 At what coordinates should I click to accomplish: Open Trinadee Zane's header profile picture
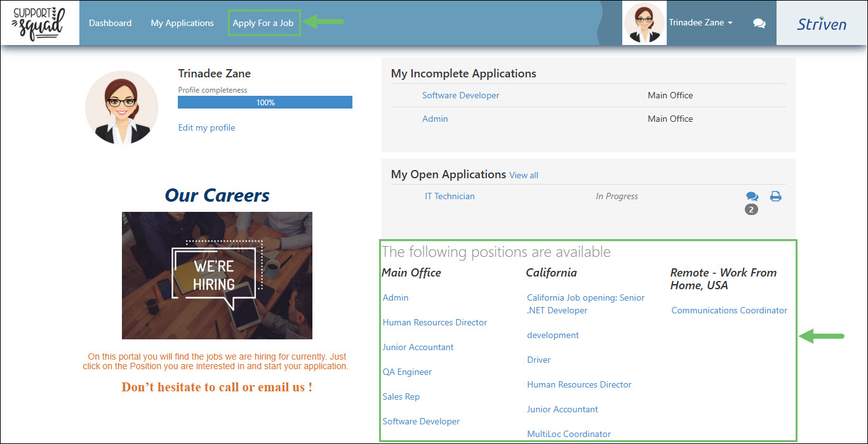[644, 22]
